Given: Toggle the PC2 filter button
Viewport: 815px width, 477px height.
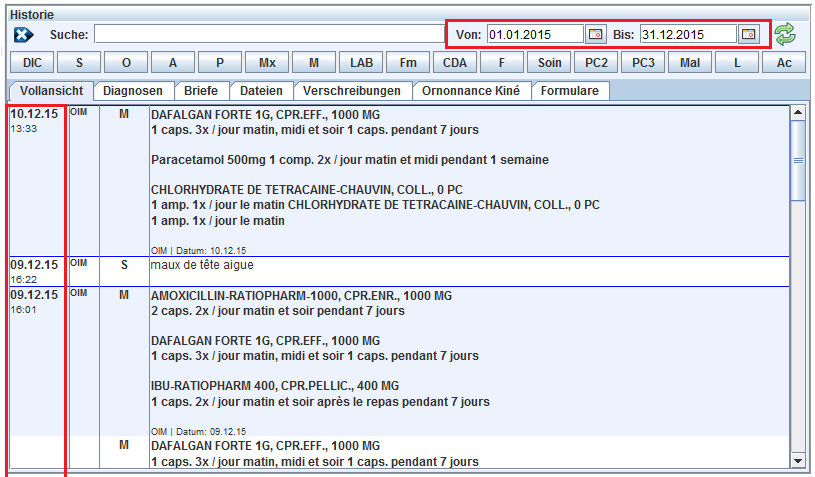Looking at the screenshot, I should [x=595, y=63].
